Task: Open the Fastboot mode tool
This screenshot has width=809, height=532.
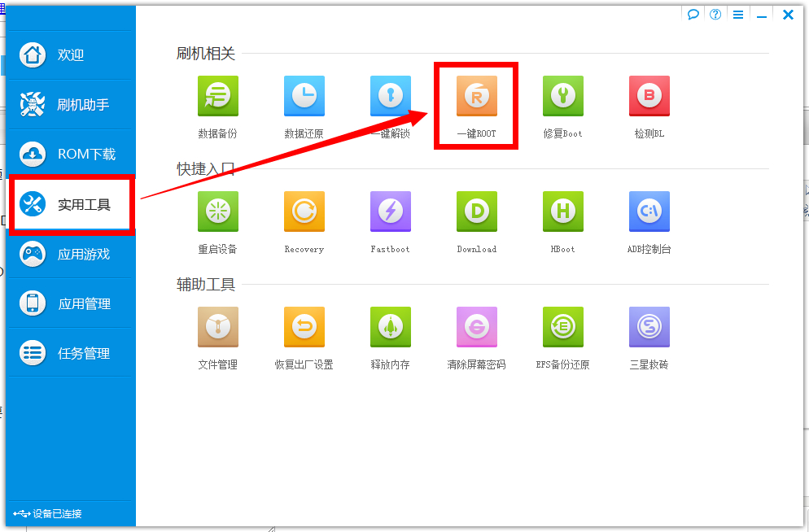Action: tap(390, 211)
